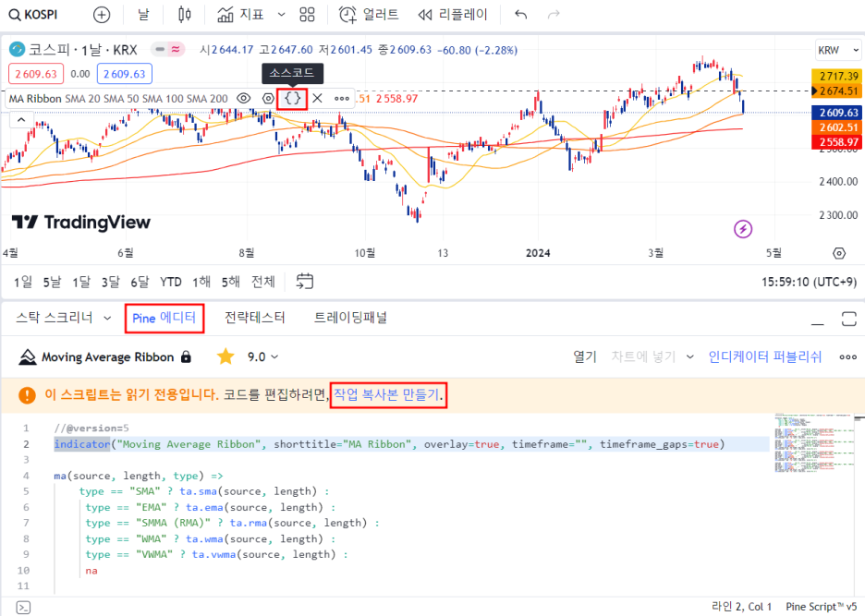Select the 전체 date range
The image size is (865, 616).
[263, 283]
